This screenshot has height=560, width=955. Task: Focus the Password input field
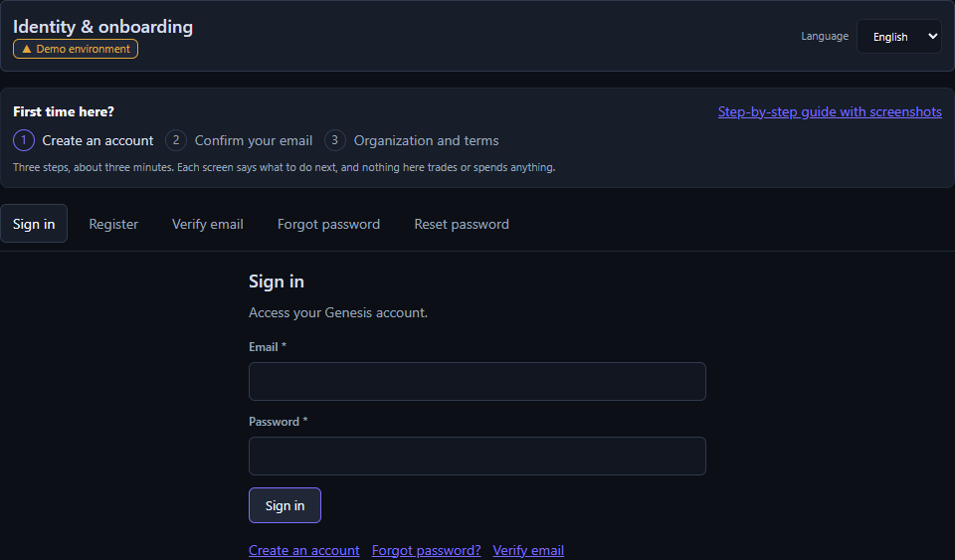[477, 456]
